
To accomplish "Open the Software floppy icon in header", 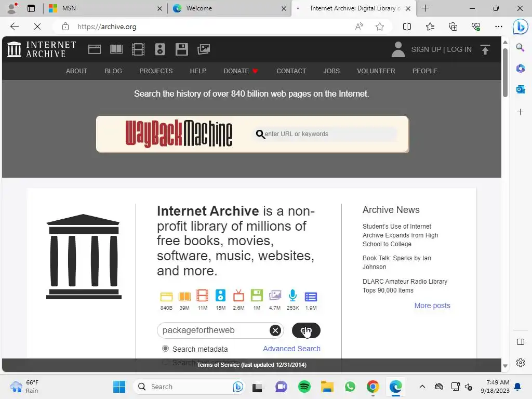I will point(181,49).
